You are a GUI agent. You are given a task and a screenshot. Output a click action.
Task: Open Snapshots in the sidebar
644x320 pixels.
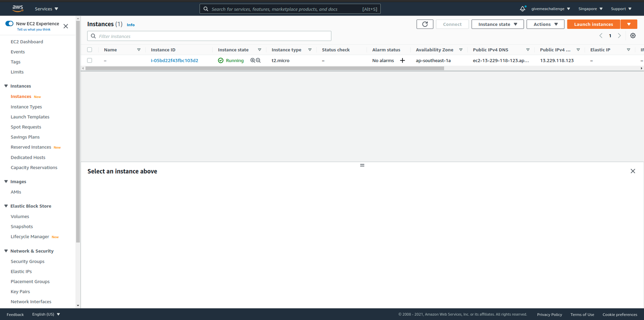click(22, 227)
